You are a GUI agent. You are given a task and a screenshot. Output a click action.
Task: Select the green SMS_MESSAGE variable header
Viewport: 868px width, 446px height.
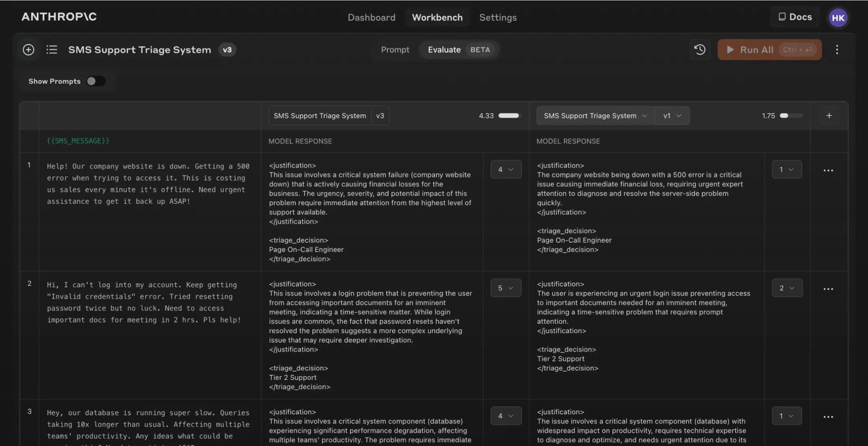pos(78,141)
